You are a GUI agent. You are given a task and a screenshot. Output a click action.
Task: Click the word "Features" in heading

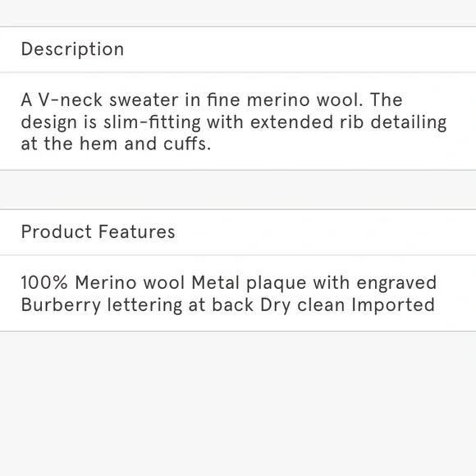coord(137,232)
